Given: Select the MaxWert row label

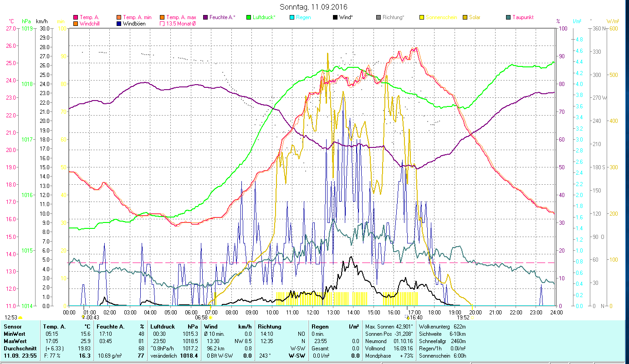Looking at the screenshot, I should click(15, 341).
